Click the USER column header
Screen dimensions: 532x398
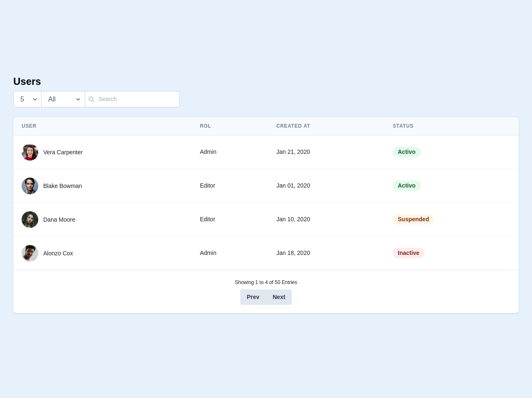pyautogui.click(x=29, y=126)
